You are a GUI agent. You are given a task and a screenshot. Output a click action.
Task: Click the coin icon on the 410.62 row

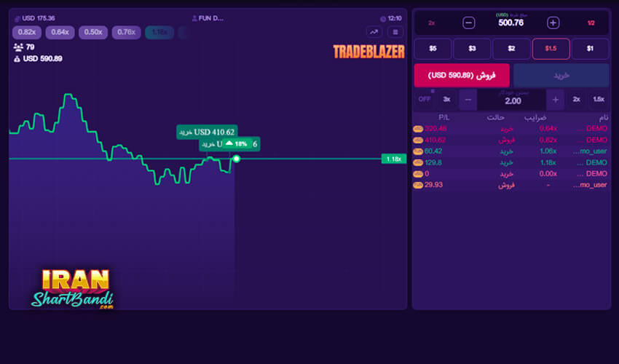(x=418, y=141)
